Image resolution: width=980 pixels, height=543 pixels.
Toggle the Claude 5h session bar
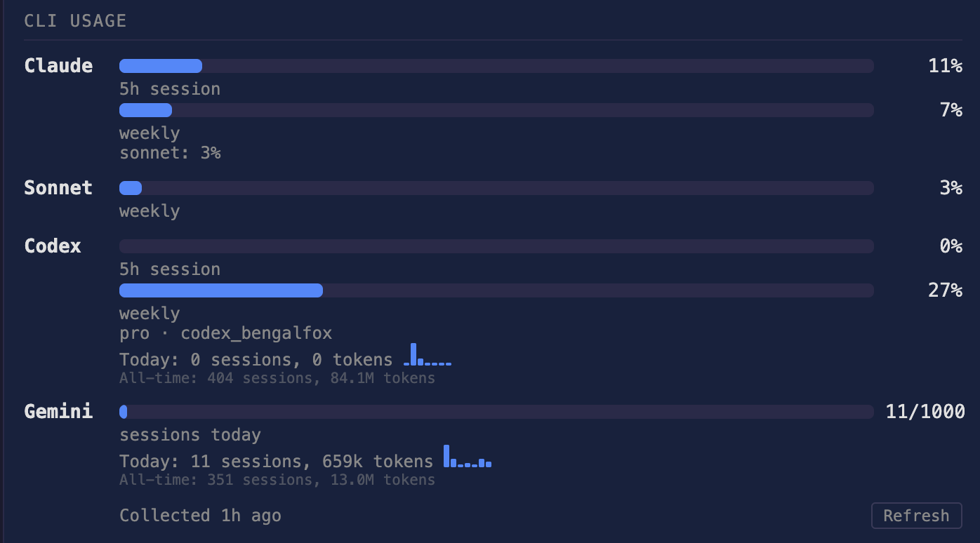(496, 65)
